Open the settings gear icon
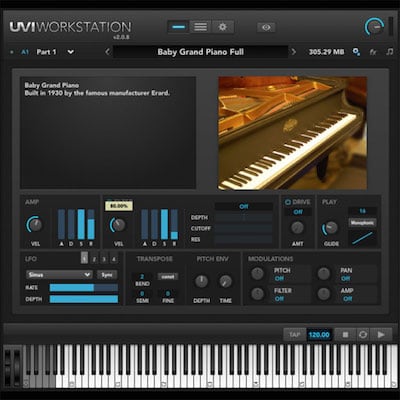 click(222, 27)
